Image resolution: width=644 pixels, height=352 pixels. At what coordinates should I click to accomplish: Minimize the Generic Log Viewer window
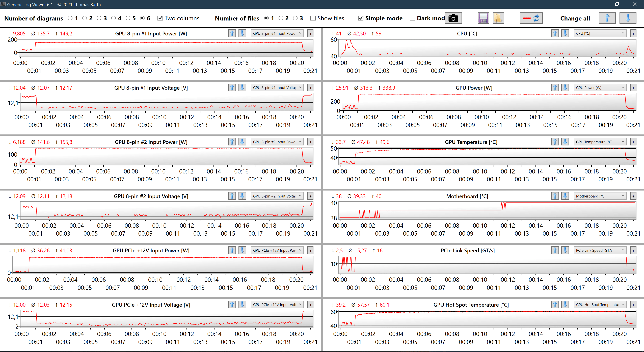[599, 4]
